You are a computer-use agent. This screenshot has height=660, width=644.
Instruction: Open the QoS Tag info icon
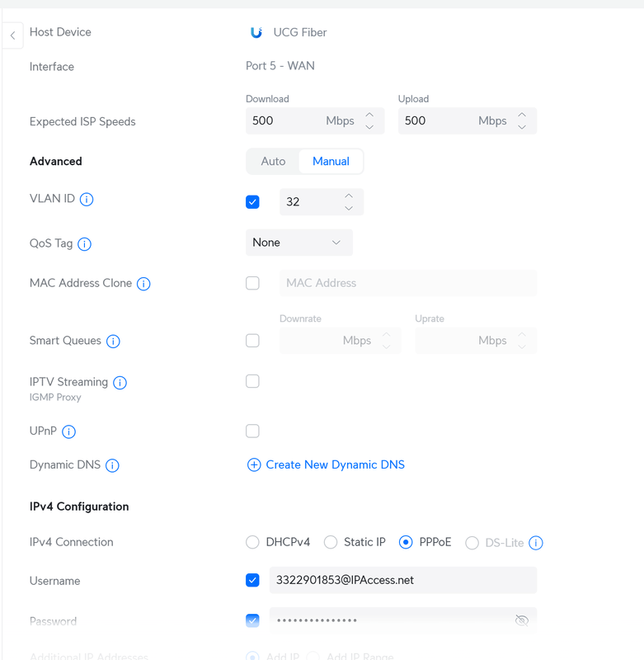85,243
